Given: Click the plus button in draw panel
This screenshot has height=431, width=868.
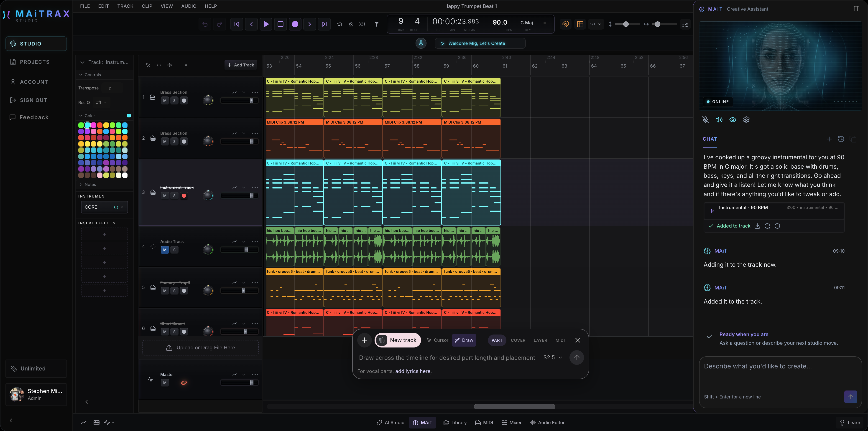Looking at the screenshot, I should tap(364, 340).
